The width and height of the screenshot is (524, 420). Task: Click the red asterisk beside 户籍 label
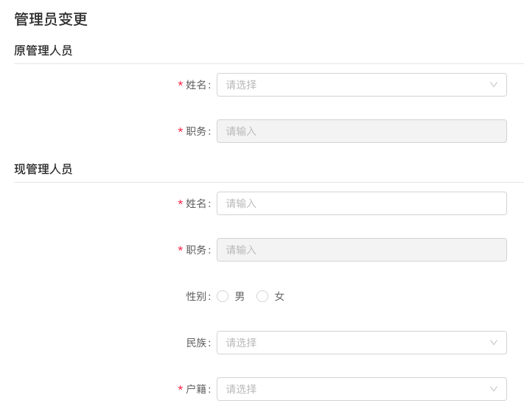coord(181,390)
